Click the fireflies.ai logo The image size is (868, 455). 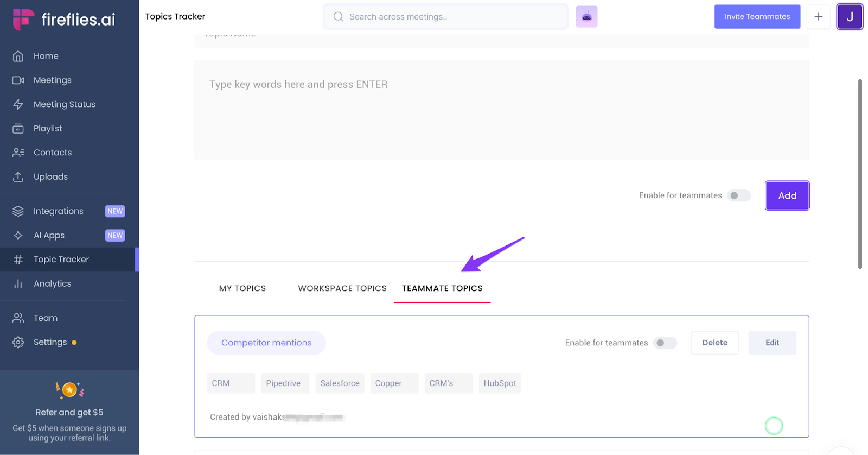(x=64, y=20)
